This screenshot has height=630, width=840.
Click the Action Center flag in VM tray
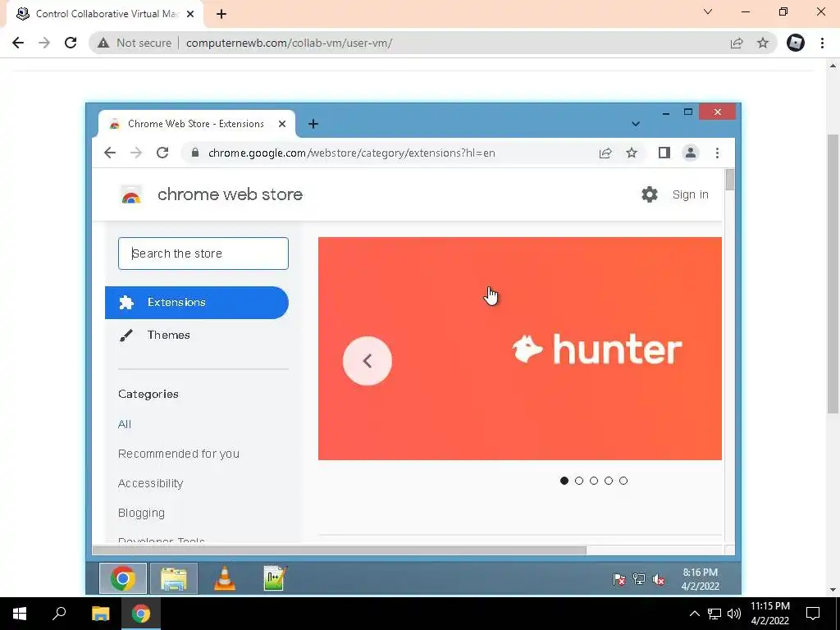[619, 579]
